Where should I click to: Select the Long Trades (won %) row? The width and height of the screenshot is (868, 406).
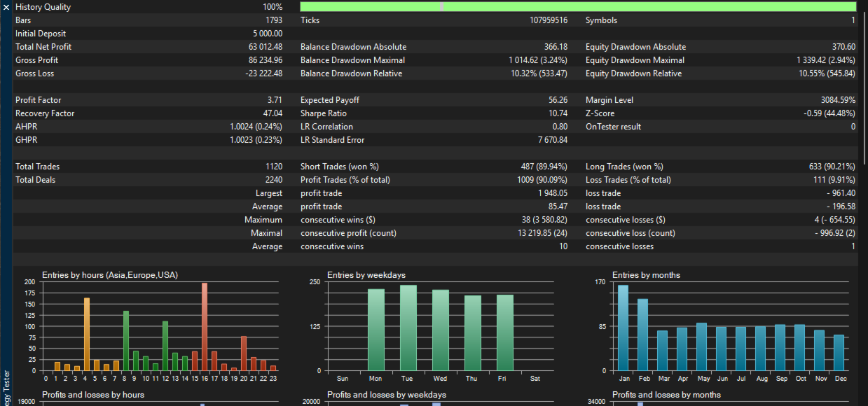[x=720, y=167]
